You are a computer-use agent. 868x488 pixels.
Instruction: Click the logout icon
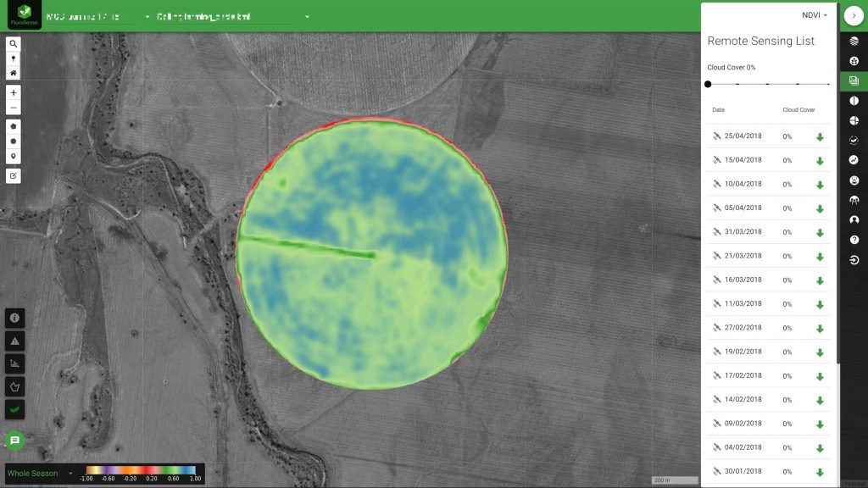(x=854, y=260)
